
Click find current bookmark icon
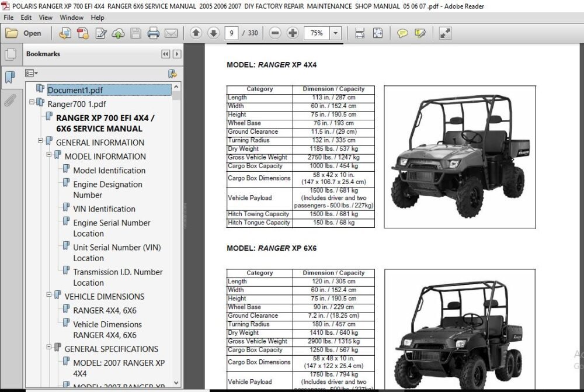coord(172,74)
